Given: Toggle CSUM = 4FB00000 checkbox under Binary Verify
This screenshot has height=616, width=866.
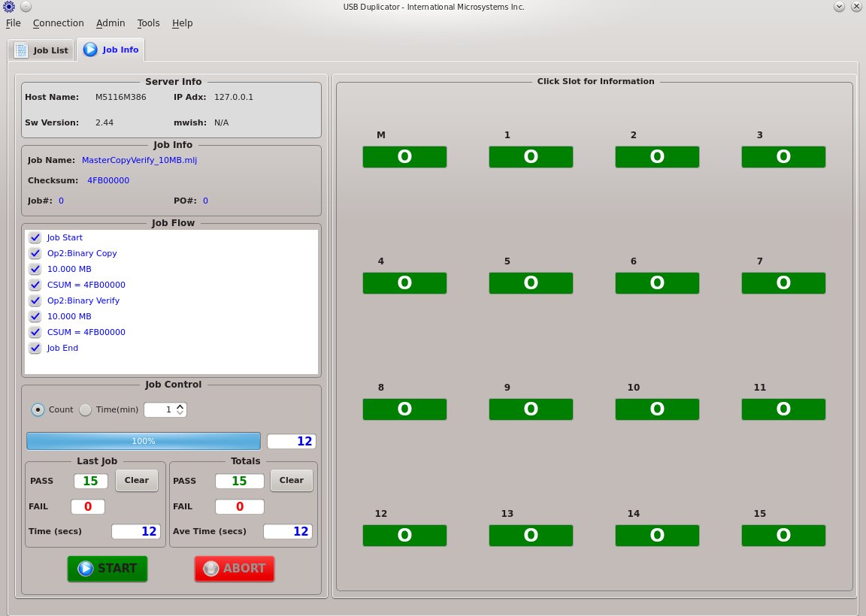Looking at the screenshot, I should pos(35,332).
